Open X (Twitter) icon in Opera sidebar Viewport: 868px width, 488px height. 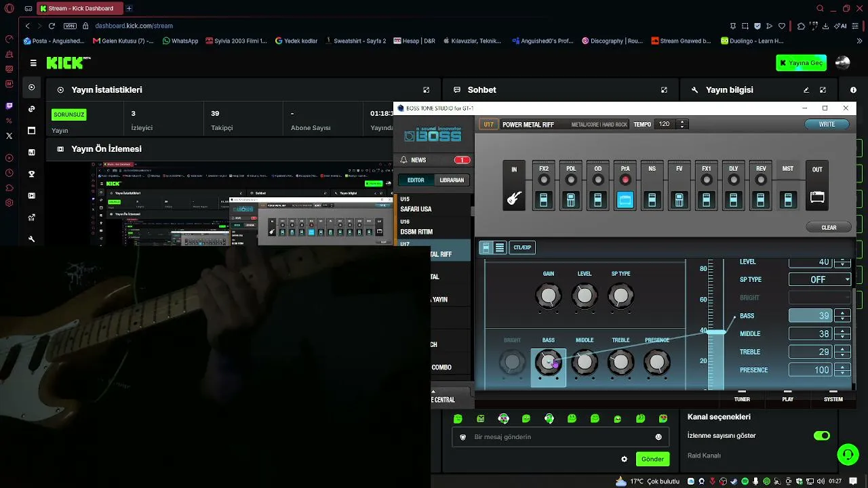pyautogui.click(x=9, y=136)
